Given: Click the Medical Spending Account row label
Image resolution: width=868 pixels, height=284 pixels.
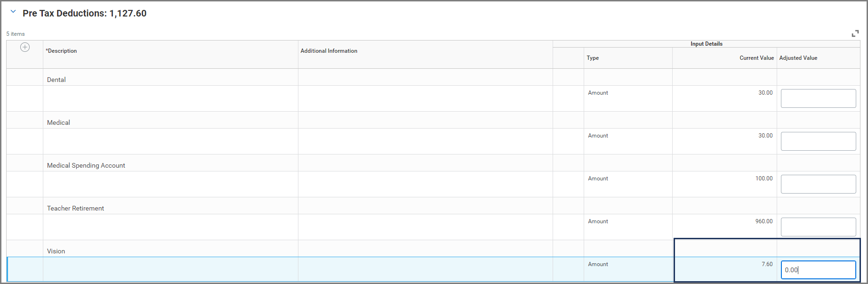Looking at the screenshot, I should (86, 165).
